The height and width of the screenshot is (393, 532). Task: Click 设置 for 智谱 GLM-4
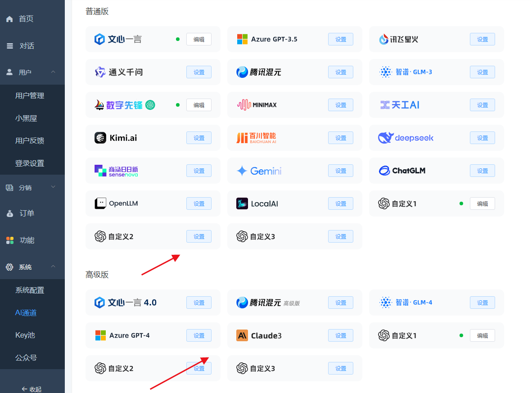point(482,303)
